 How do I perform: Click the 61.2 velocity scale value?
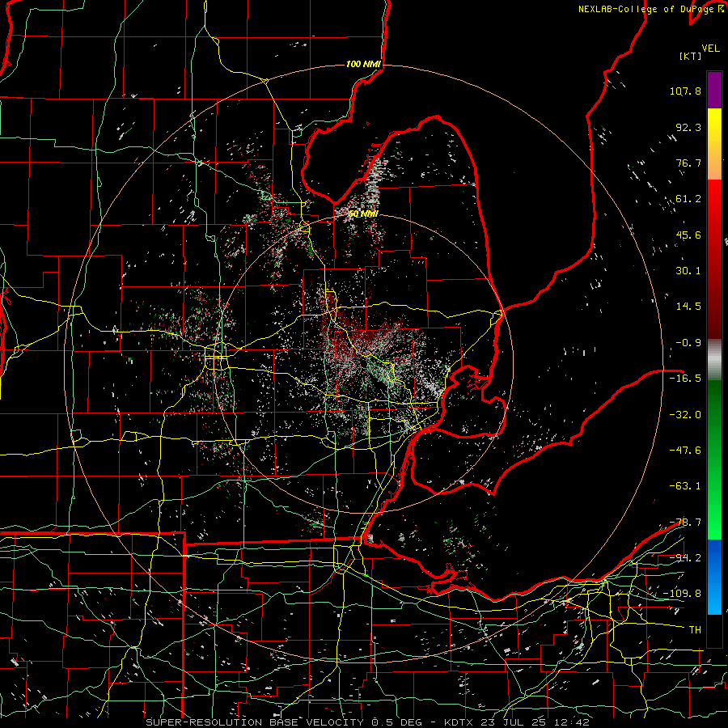pos(688,199)
